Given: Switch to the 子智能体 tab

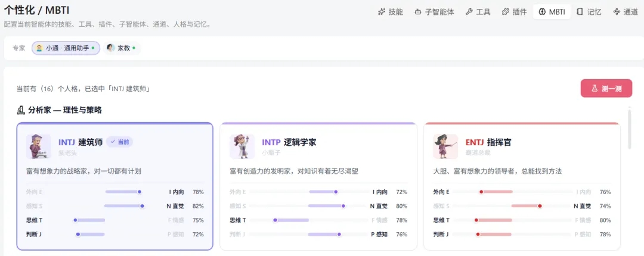Looking at the screenshot, I should point(434,12).
